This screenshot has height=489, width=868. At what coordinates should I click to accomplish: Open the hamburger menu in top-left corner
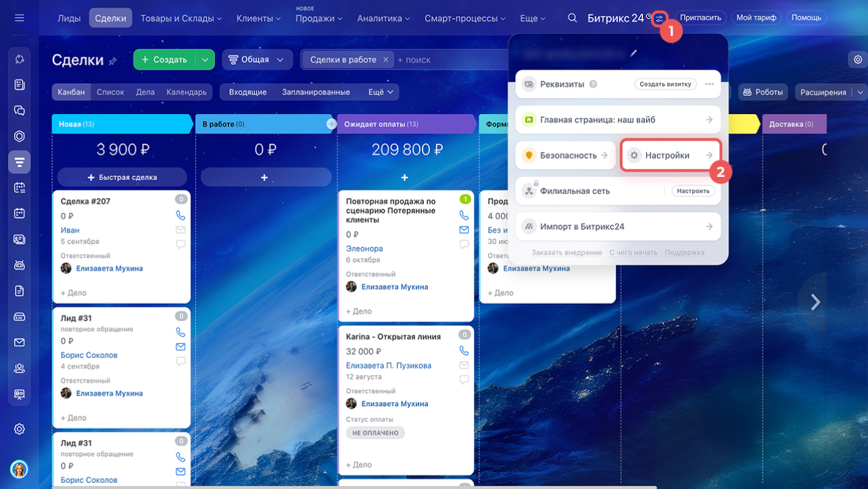coord(19,18)
